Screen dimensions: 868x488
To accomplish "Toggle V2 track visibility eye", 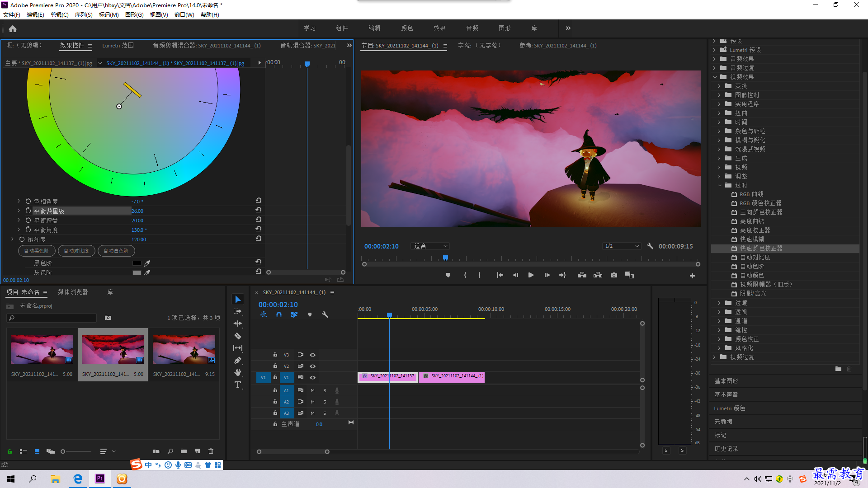I will click(312, 366).
